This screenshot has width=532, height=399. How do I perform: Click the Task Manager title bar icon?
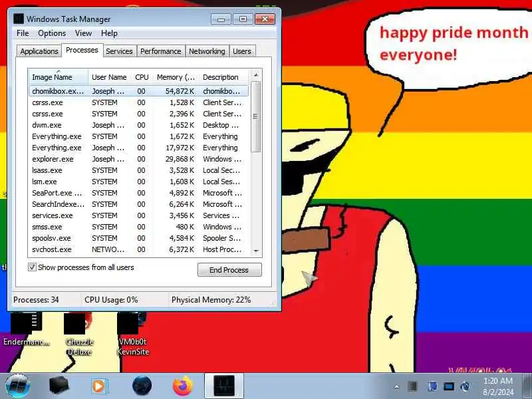pos(19,19)
